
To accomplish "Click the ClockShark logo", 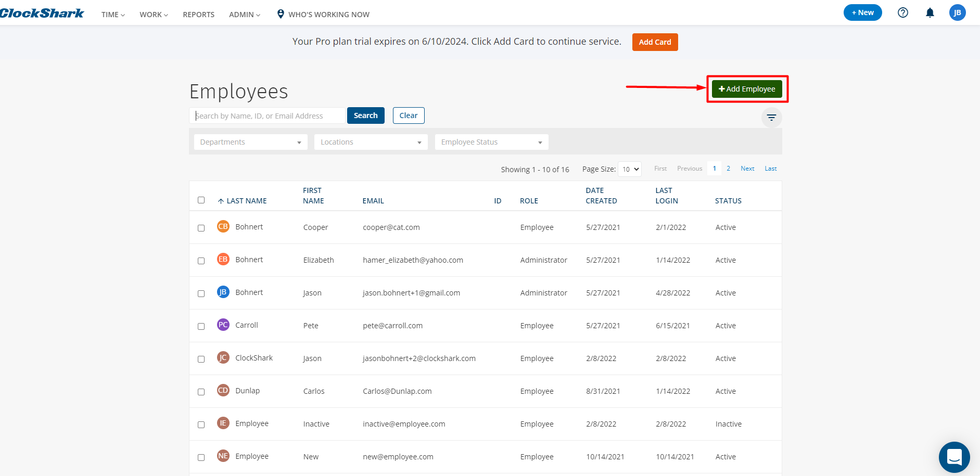I will 42,14.
